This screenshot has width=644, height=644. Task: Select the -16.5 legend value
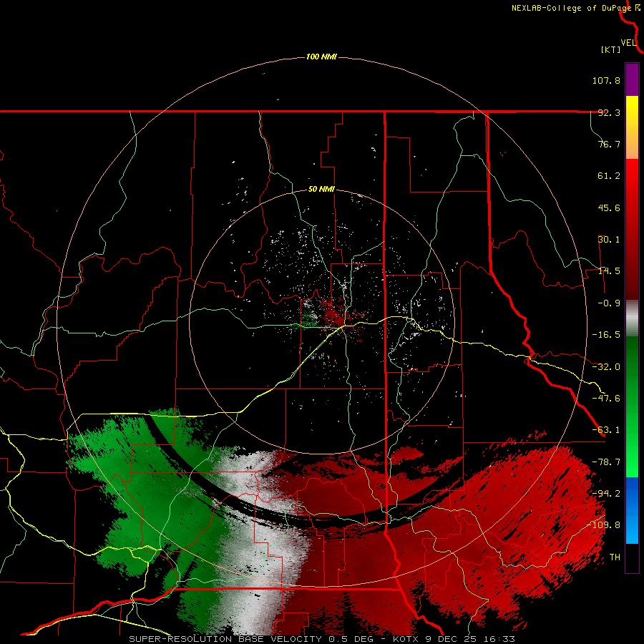click(606, 335)
